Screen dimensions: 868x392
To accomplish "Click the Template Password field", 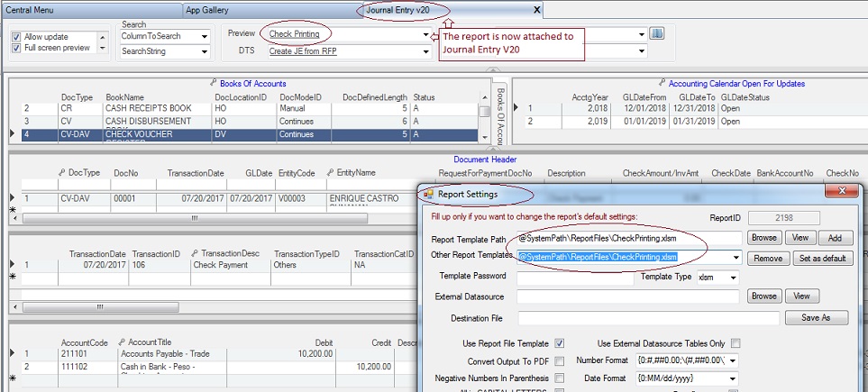I will click(575, 277).
